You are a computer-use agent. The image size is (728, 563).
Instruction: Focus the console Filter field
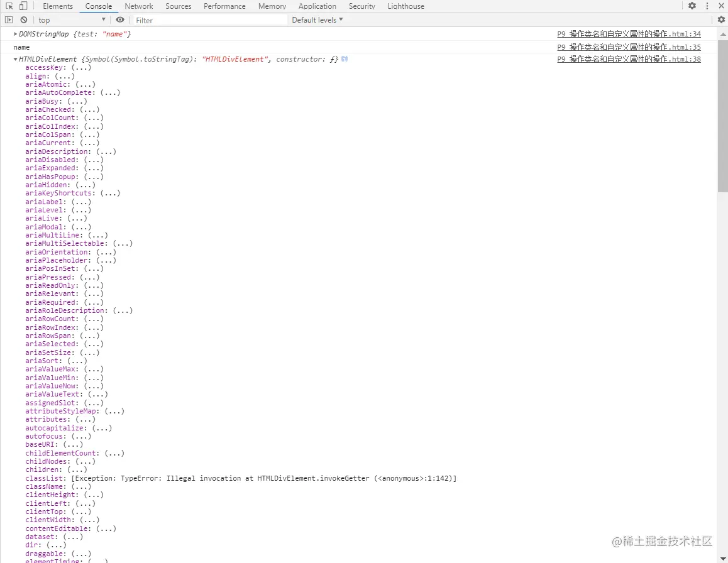coord(210,20)
